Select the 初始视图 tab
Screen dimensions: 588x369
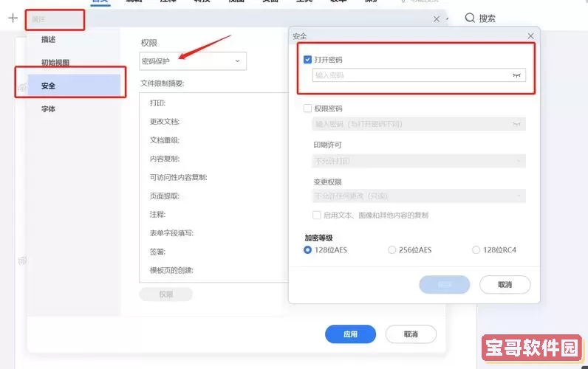(55, 63)
